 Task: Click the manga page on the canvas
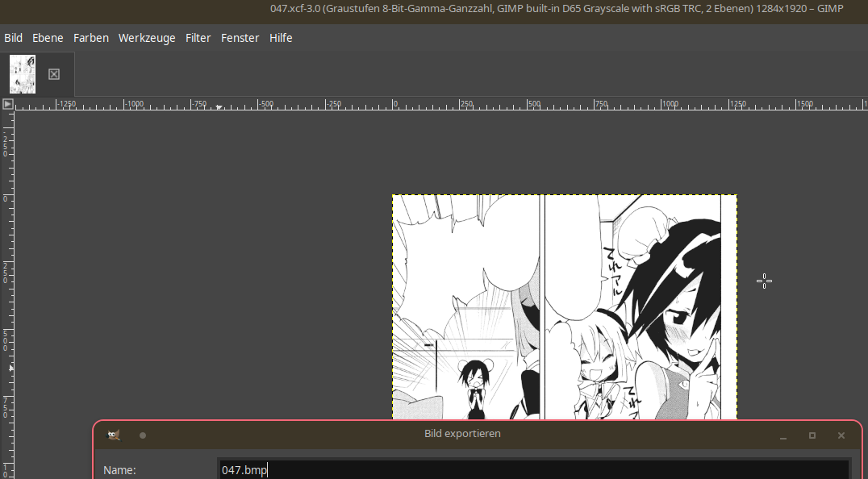565,307
